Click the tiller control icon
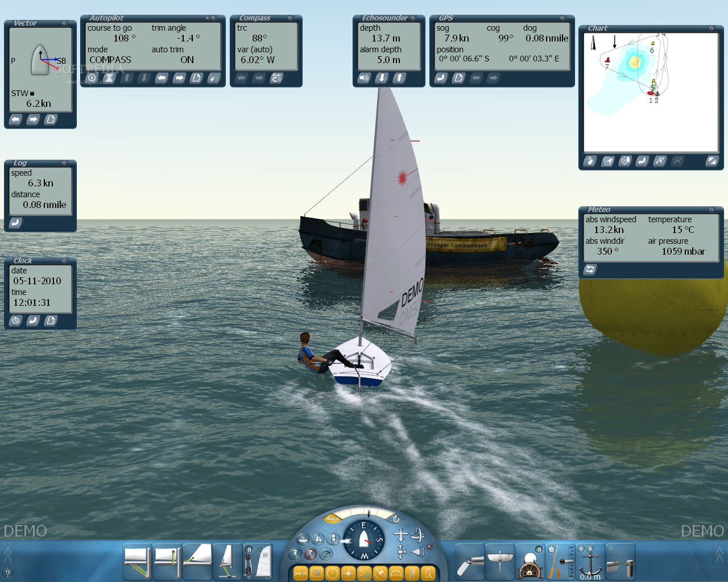Image resolution: width=728 pixels, height=582 pixels. point(470,562)
